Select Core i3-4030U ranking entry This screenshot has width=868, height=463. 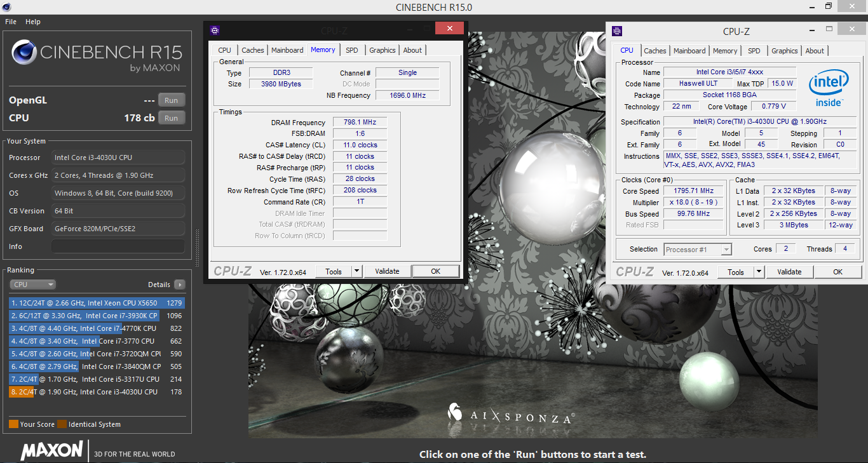[97, 392]
